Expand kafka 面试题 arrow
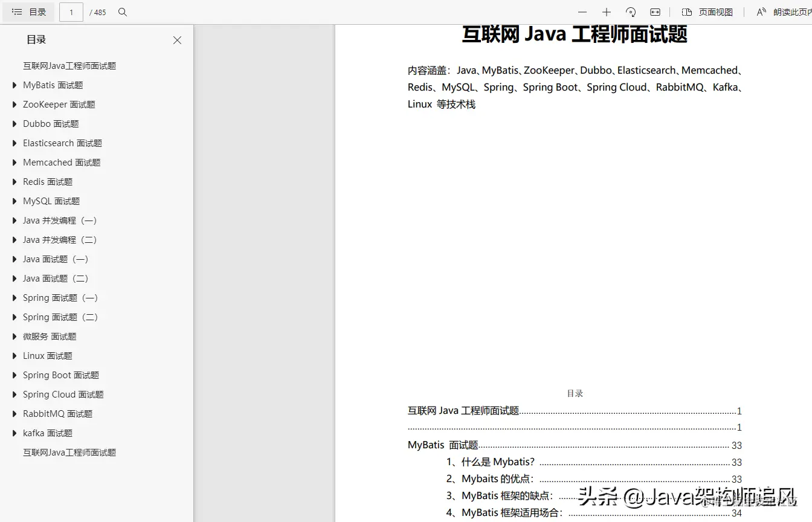The image size is (812, 522). [x=14, y=433]
